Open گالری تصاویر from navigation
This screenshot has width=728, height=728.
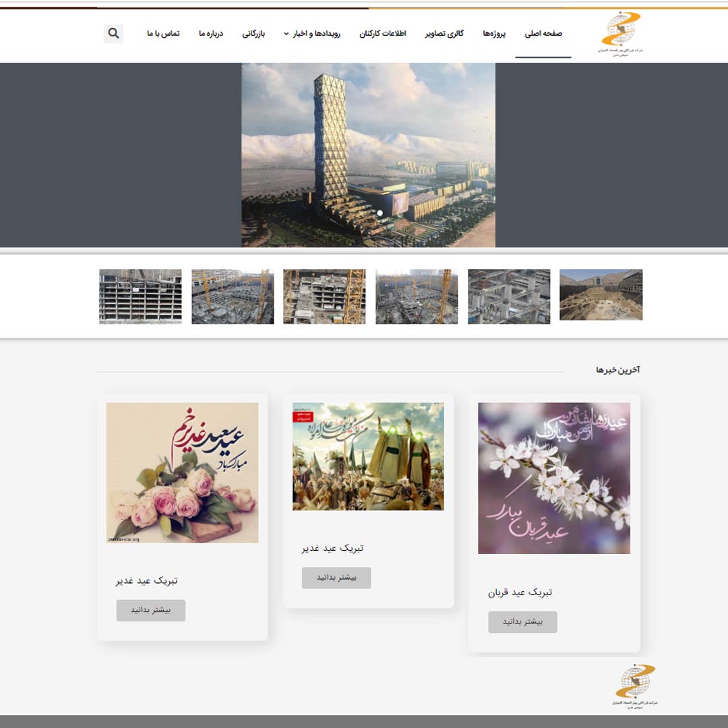point(444,34)
